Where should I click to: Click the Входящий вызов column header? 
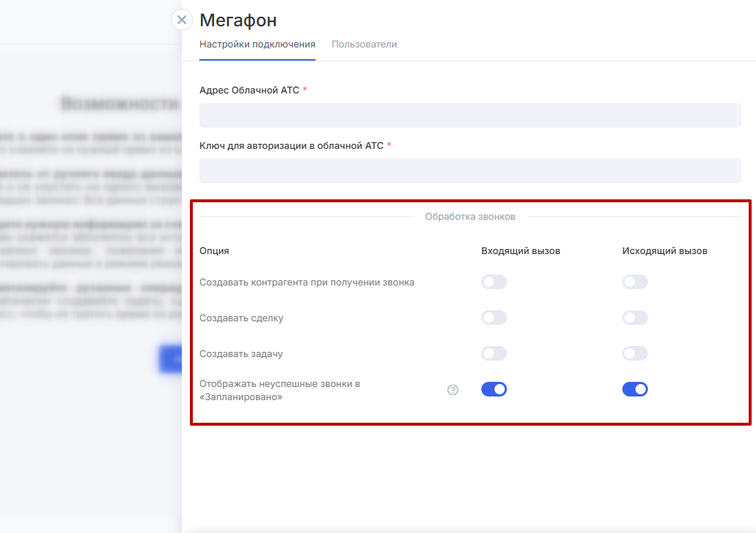pos(521,251)
